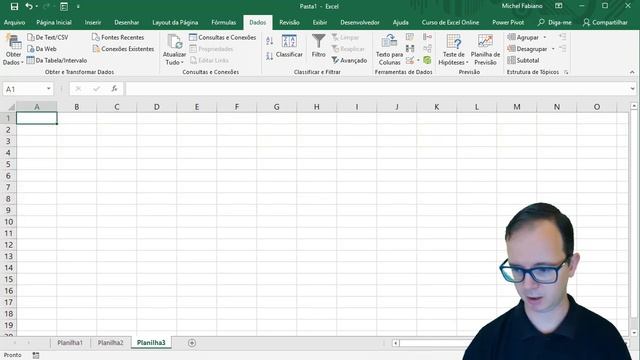Image resolution: width=640 pixels, height=360 pixels.
Task: Select cell A1
Action: pos(36,118)
